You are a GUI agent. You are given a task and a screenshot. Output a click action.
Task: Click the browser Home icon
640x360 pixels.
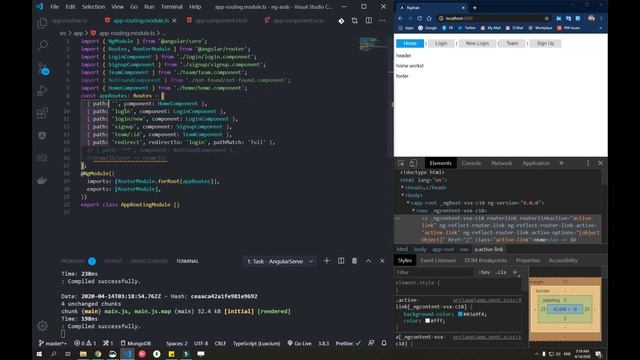point(429,18)
